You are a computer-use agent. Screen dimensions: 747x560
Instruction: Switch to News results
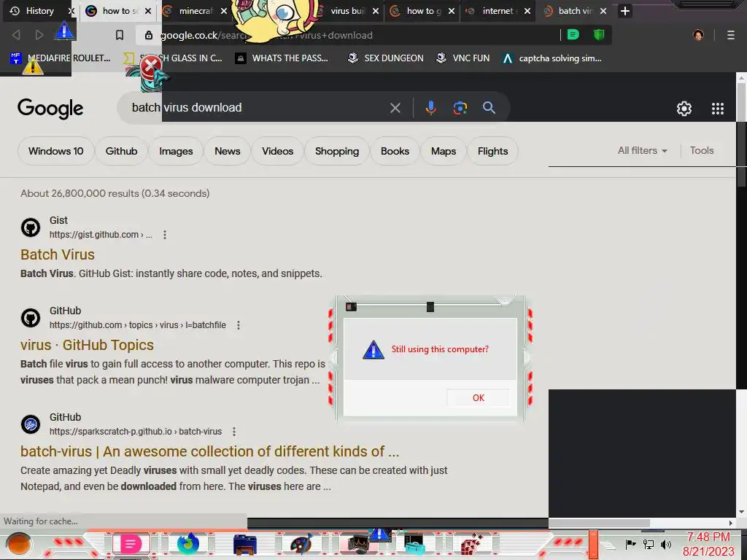228,151
